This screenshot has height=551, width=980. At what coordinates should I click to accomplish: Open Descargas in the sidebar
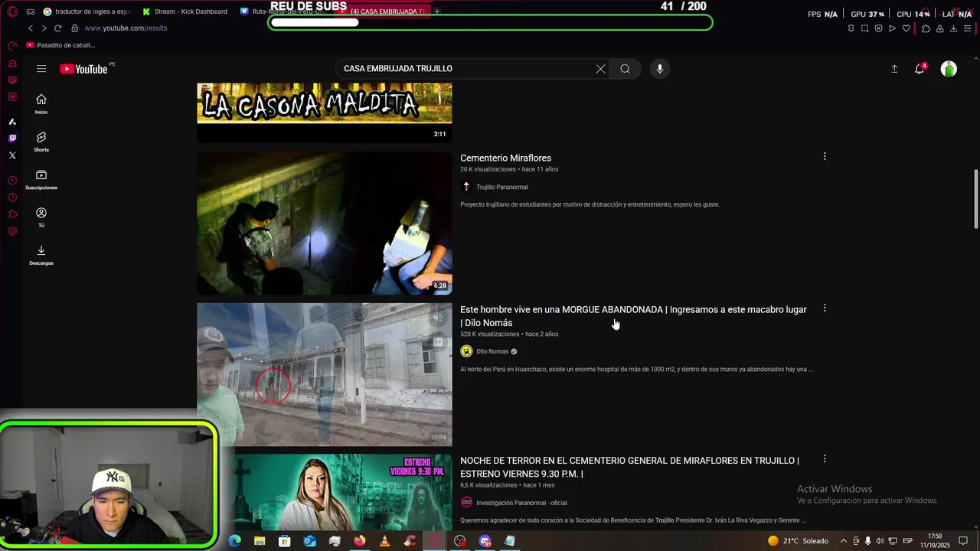(41, 255)
